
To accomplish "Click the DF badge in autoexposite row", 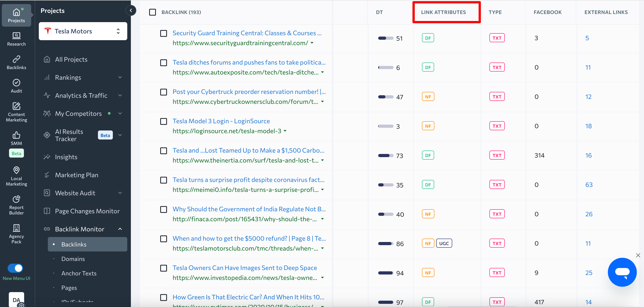I will [428, 67].
